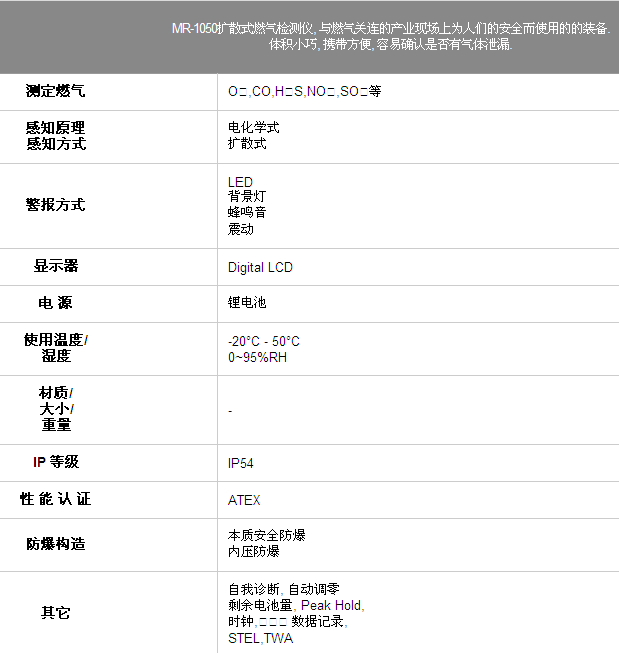This screenshot has width=619, height=653.
Task: Select the '自我诊断, 自动调零' line
Action: click(x=284, y=589)
